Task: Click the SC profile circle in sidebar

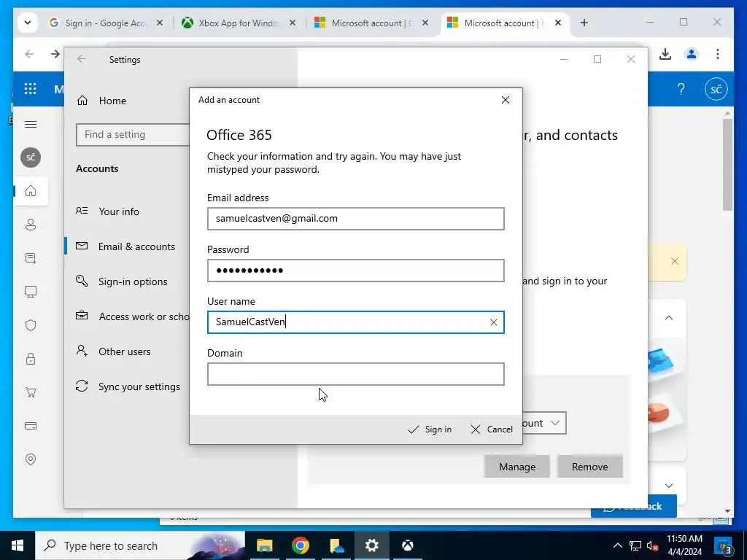Action: pyautogui.click(x=31, y=157)
